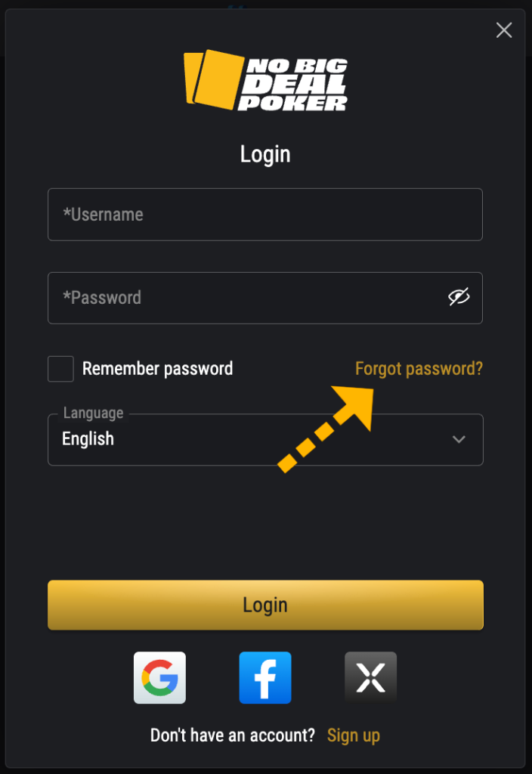The width and height of the screenshot is (532, 774).
Task: Focus the Password input field
Action: coord(265,298)
